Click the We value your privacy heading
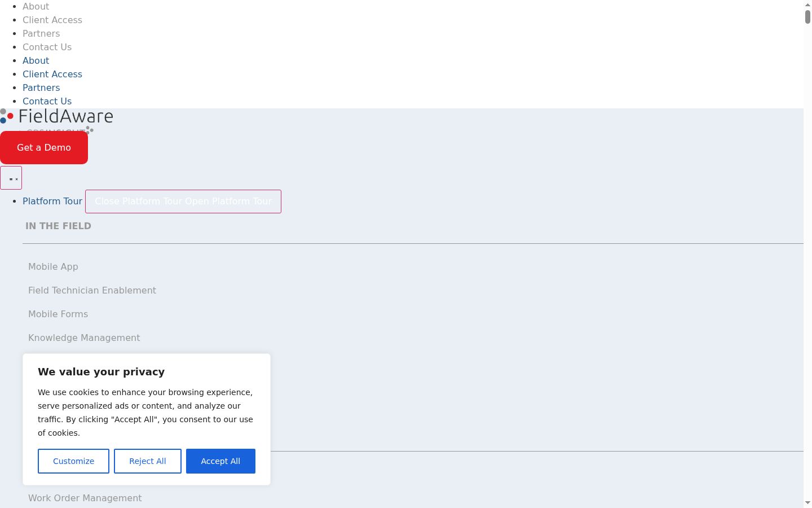The image size is (812, 508). (101, 371)
